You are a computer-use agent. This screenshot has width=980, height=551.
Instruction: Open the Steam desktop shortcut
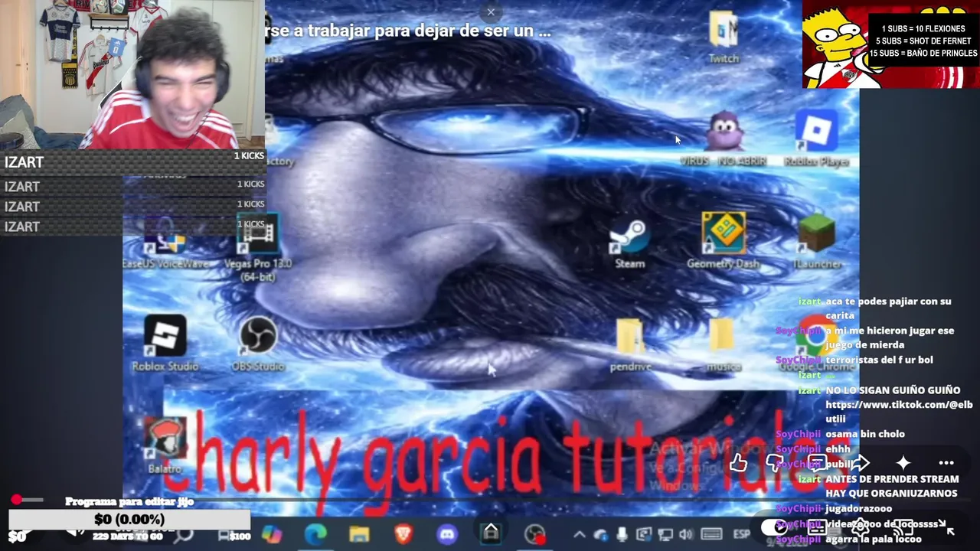coord(630,243)
